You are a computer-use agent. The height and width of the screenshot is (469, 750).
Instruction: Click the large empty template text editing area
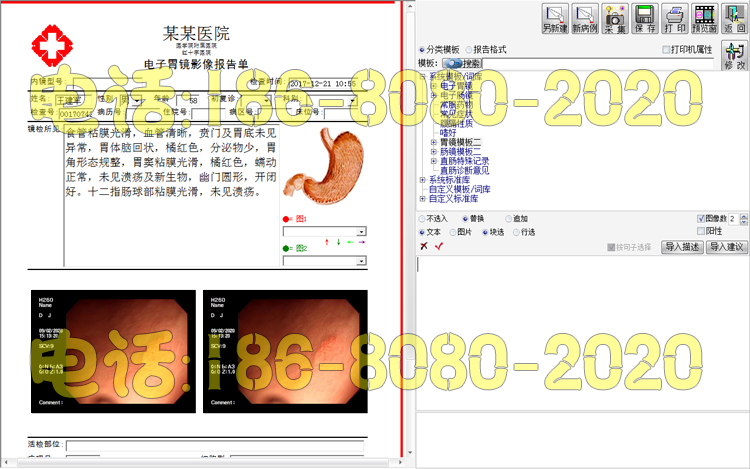click(x=582, y=333)
